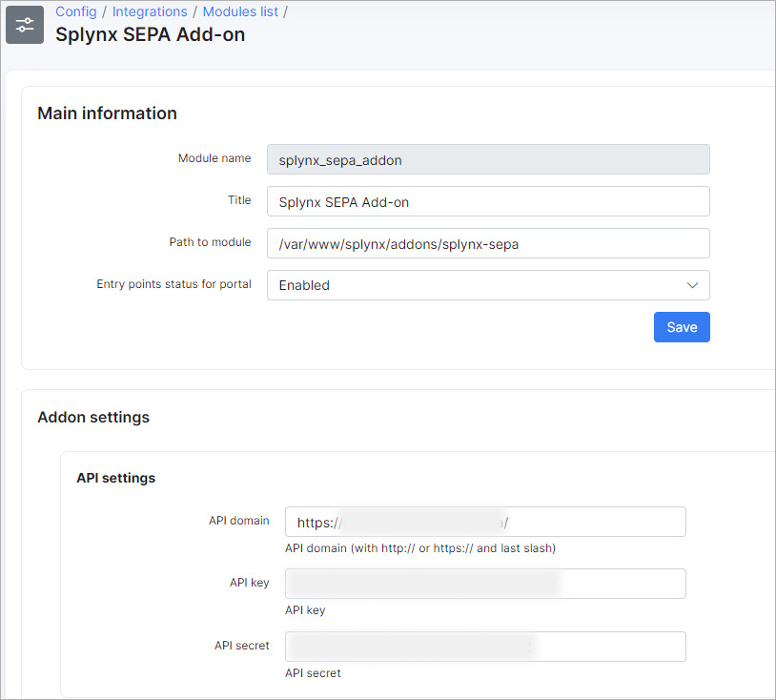Click the hint text about http:// or https://
The width and height of the screenshot is (776, 700).
pos(420,548)
